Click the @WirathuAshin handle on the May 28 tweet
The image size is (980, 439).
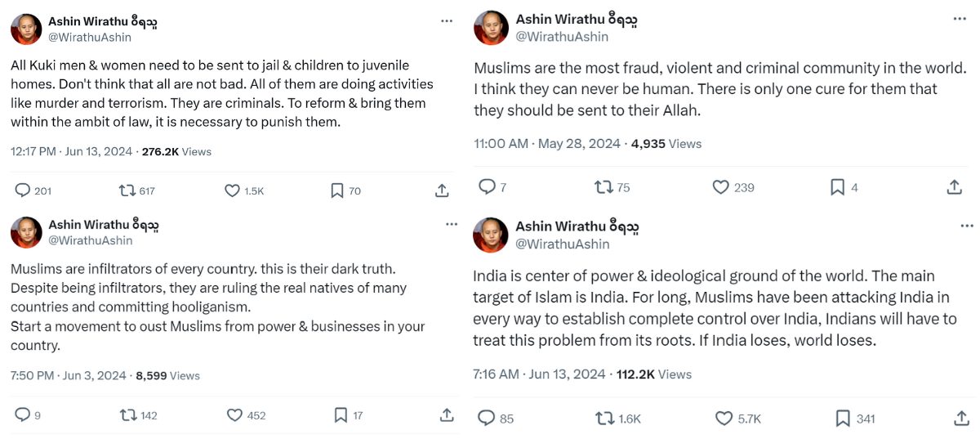tap(562, 37)
